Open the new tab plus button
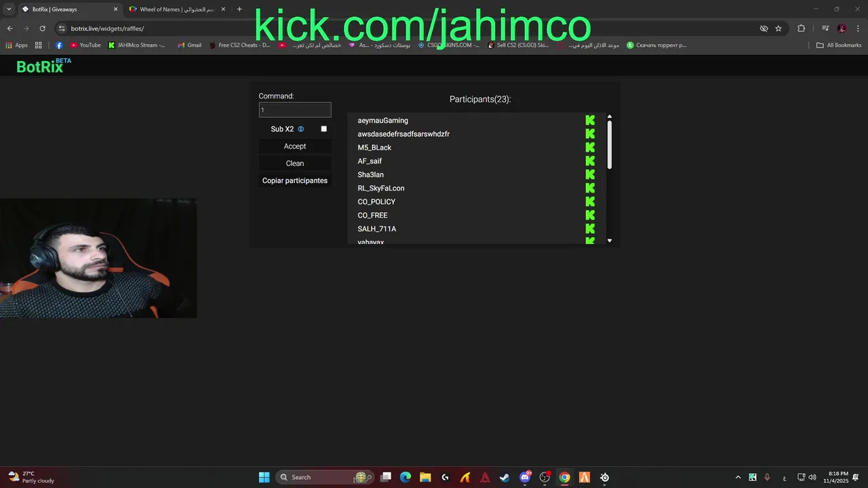Viewport: 868px width, 488px height. [239, 9]
